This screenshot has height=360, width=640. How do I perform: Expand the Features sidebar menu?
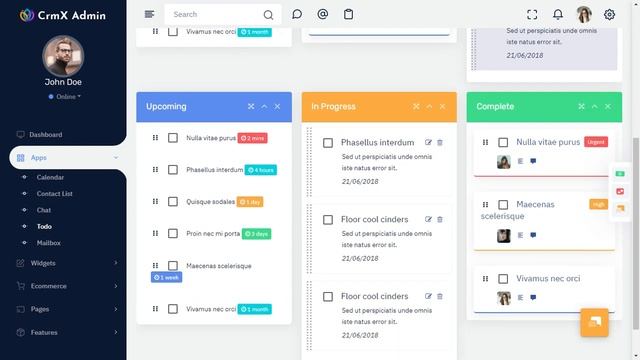67,333
